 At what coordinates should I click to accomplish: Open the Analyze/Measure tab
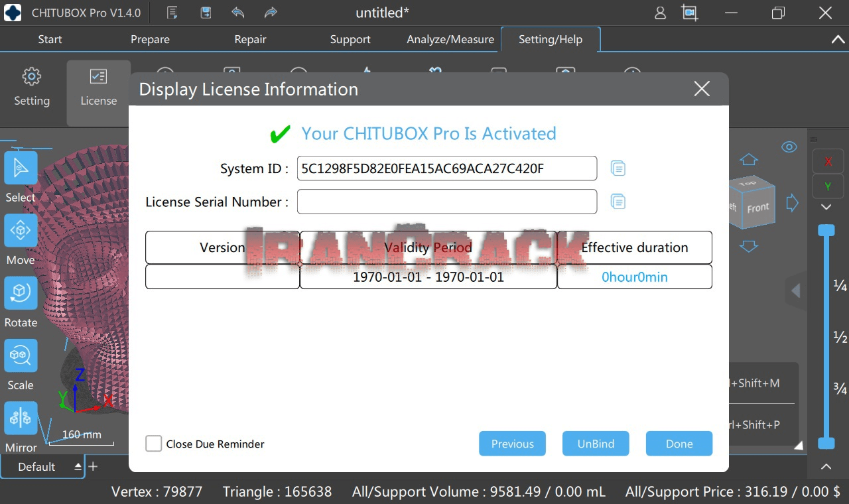tap(450, 39)
